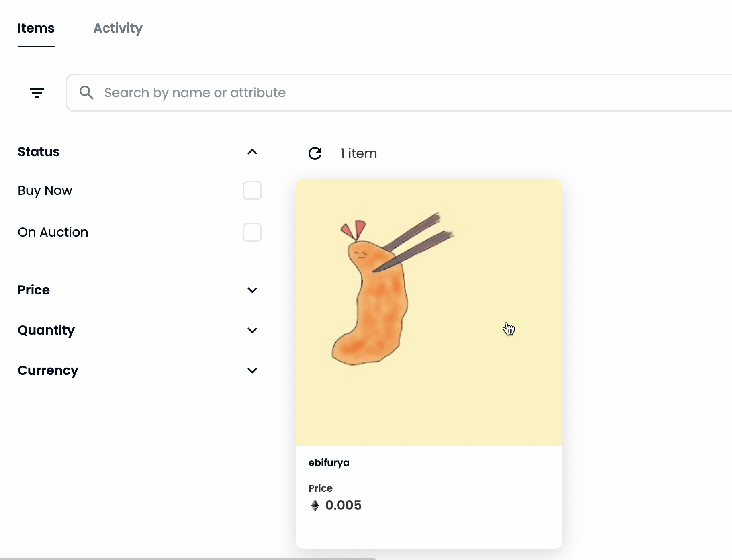Click the Buy Now label
This screenshot has height=560, width=732.
(x=45, y=190)
